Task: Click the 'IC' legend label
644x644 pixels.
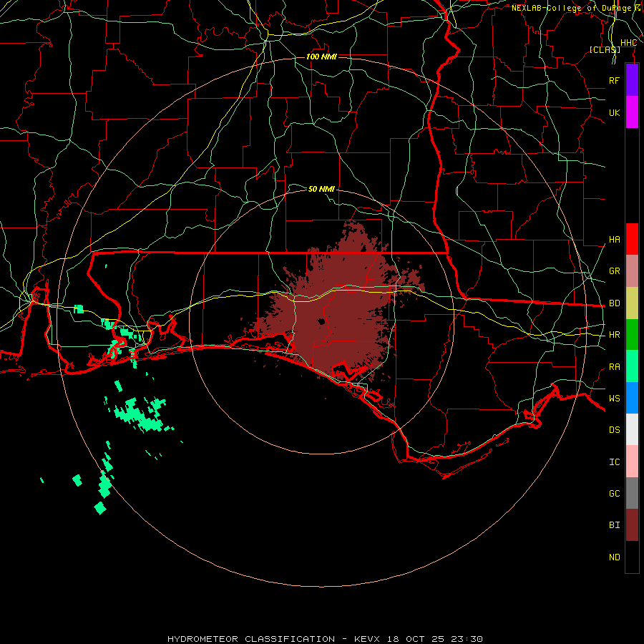Action: click(x=614, y=462)
